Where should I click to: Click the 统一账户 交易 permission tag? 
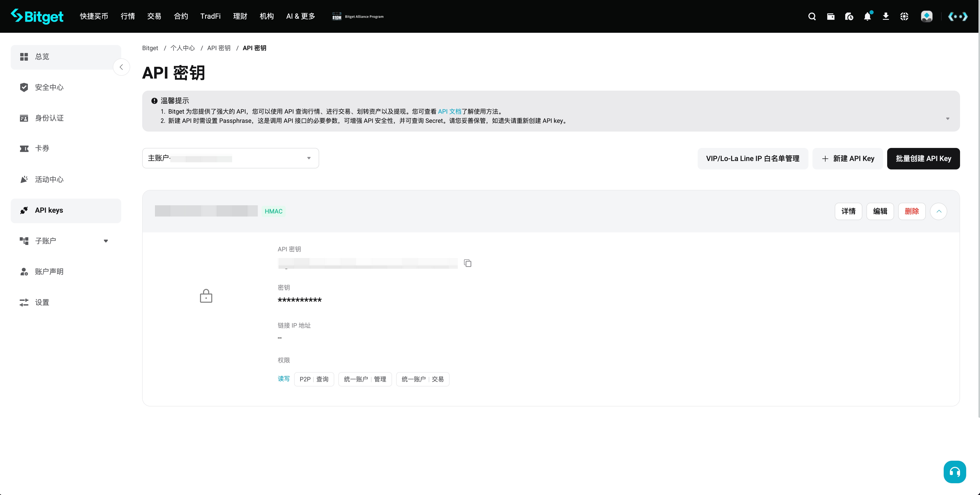[423, 379]
